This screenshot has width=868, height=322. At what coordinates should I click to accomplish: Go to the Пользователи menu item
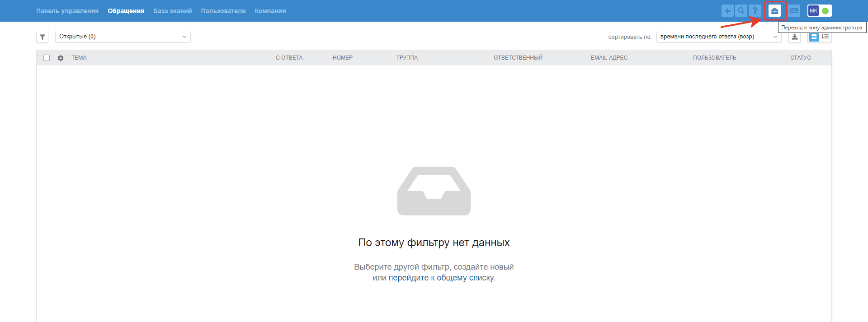[x=223, y=11]
